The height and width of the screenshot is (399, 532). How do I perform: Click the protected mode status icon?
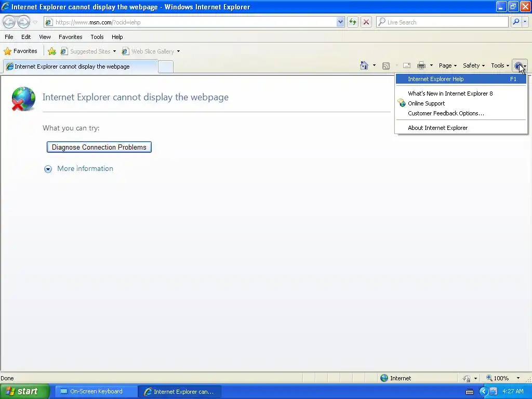(x=467, y=378)
